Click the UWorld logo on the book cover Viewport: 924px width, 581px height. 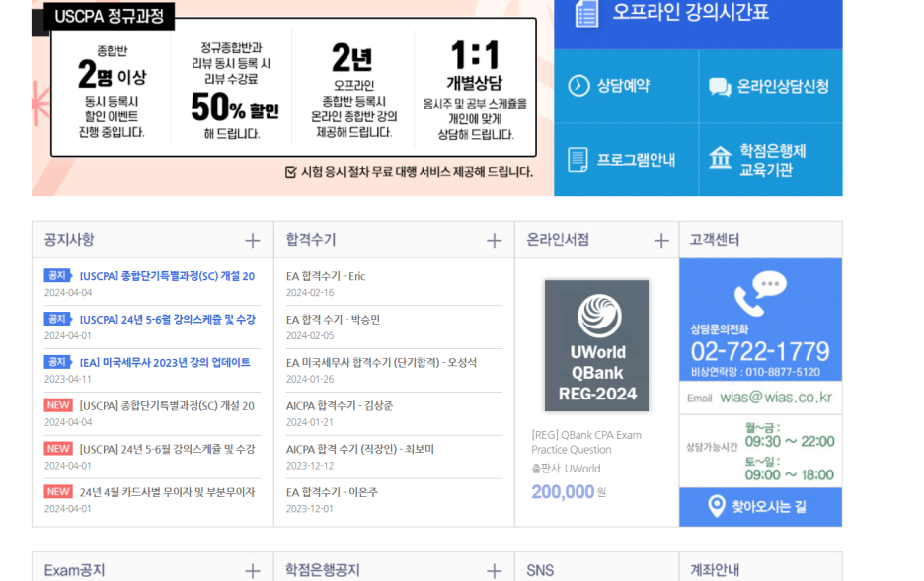[598, 316]
